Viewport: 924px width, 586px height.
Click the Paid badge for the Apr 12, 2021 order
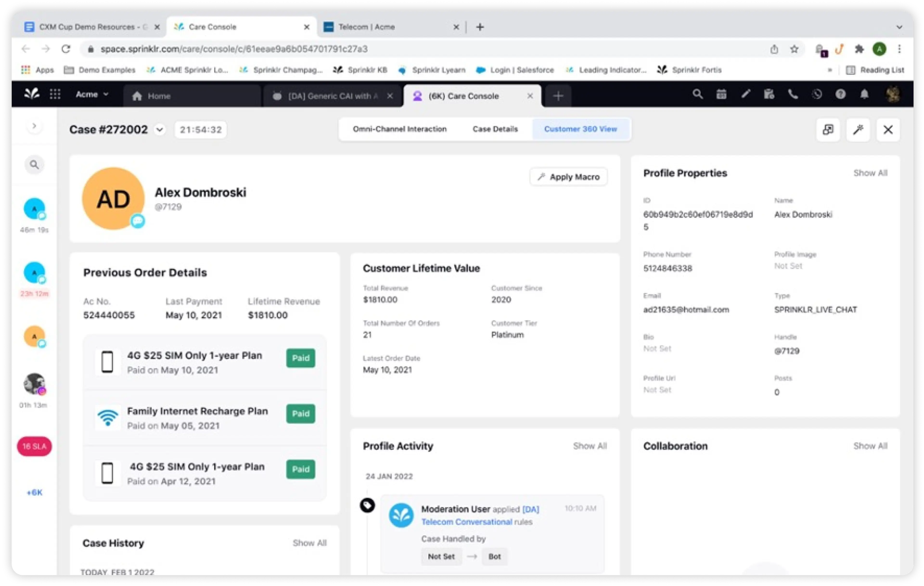pos(301,469)
